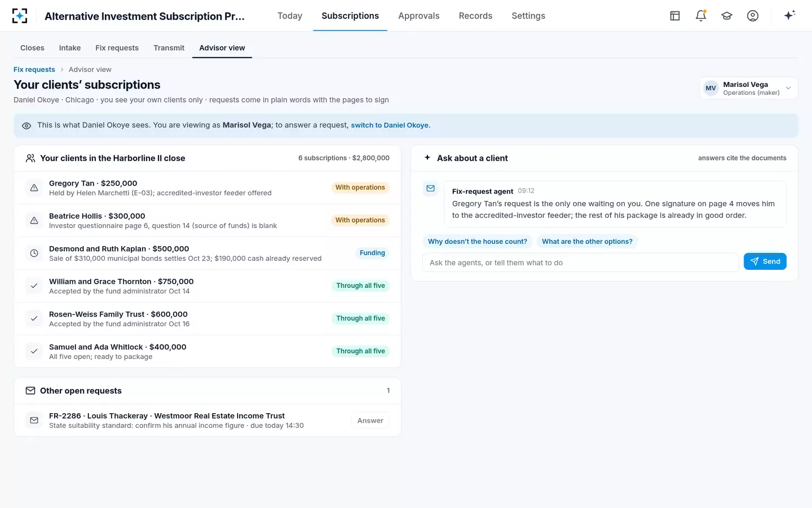Select the Subscriptions tab
Viewport: 812px width, 508px height.
click(x=350, y=16)
